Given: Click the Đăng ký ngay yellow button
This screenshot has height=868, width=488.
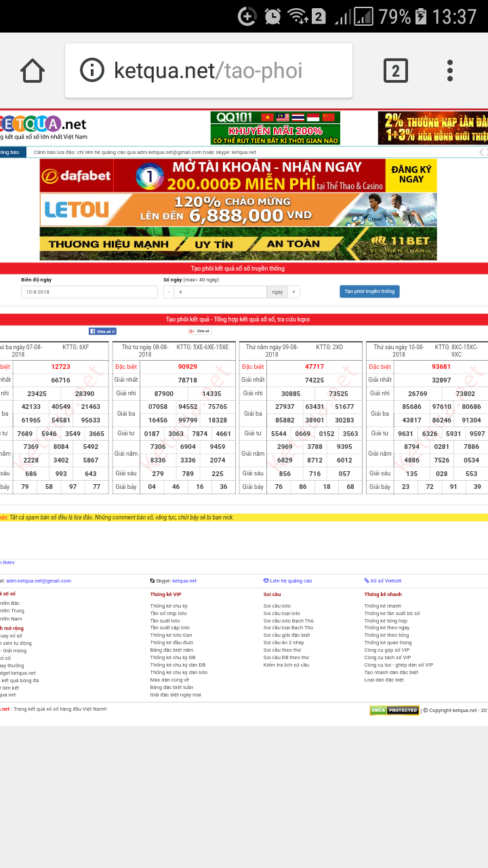Looking at the screenshot, I should click(x=411, y=175).
